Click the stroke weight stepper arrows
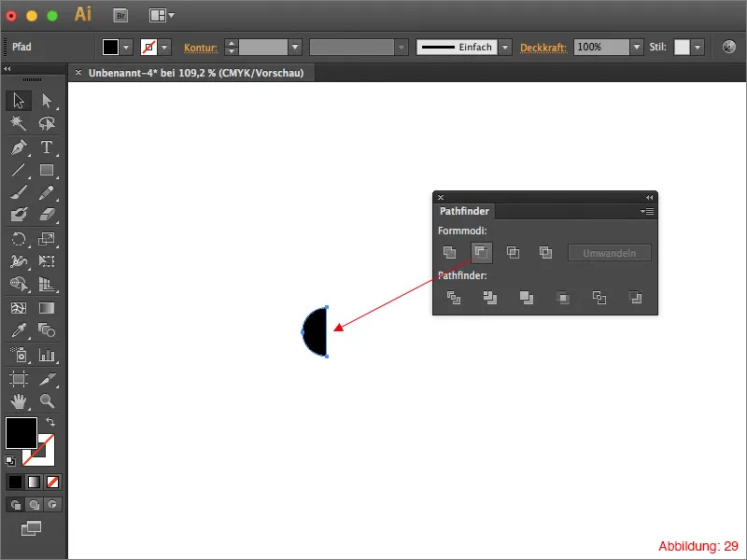Viewport: 747px width, 560px height. click(231, 48)
